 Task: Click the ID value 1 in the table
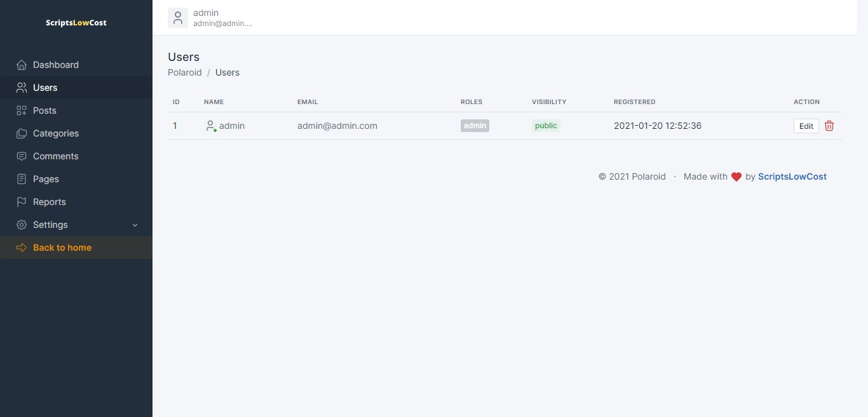click(x=175, y=126)
